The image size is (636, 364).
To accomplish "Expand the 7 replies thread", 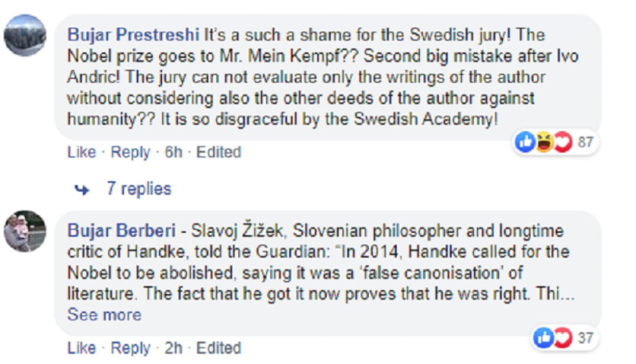I will (x=139, y=189).
